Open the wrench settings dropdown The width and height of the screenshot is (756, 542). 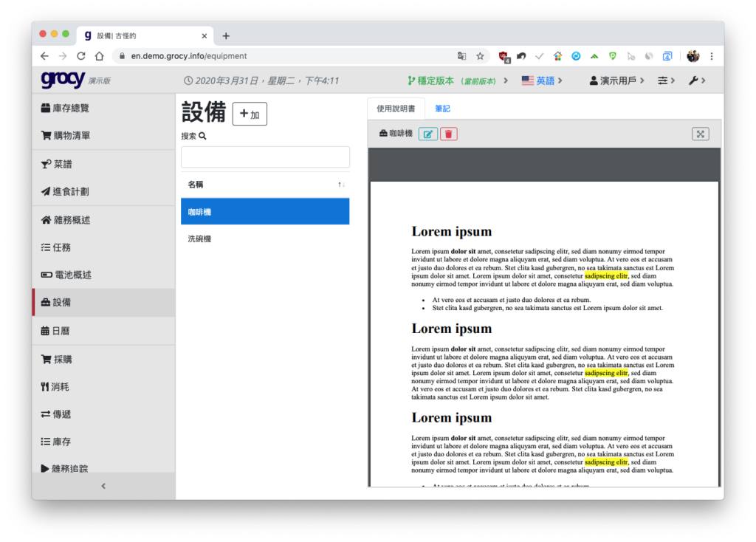697,80
